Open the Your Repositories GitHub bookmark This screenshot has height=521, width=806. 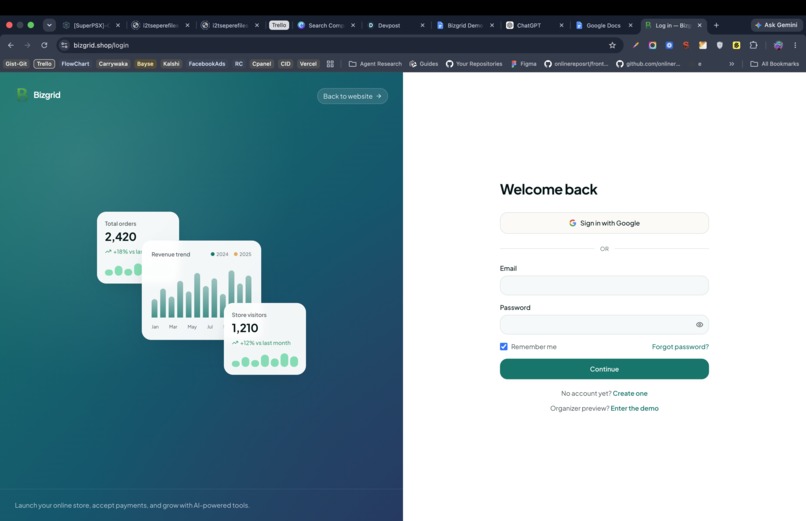tap(474, 64)
